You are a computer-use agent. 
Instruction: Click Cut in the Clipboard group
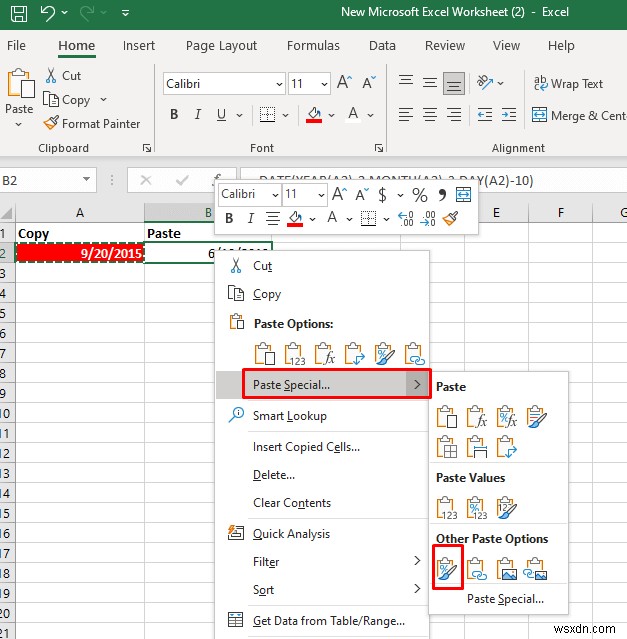(63, 75)
